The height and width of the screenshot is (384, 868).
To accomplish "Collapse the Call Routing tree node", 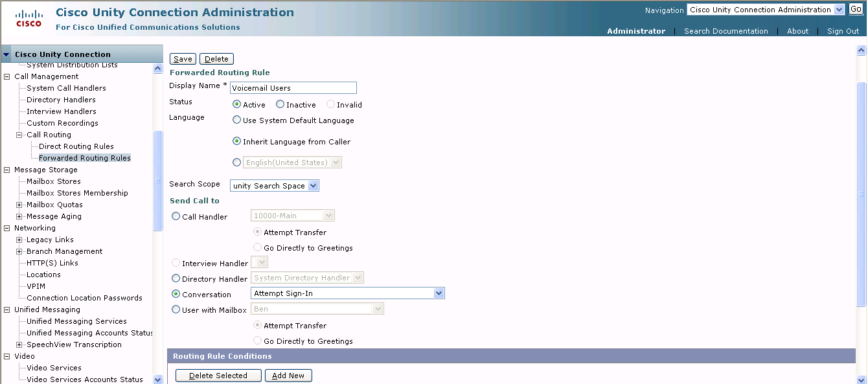I will (x=19, y=135).
